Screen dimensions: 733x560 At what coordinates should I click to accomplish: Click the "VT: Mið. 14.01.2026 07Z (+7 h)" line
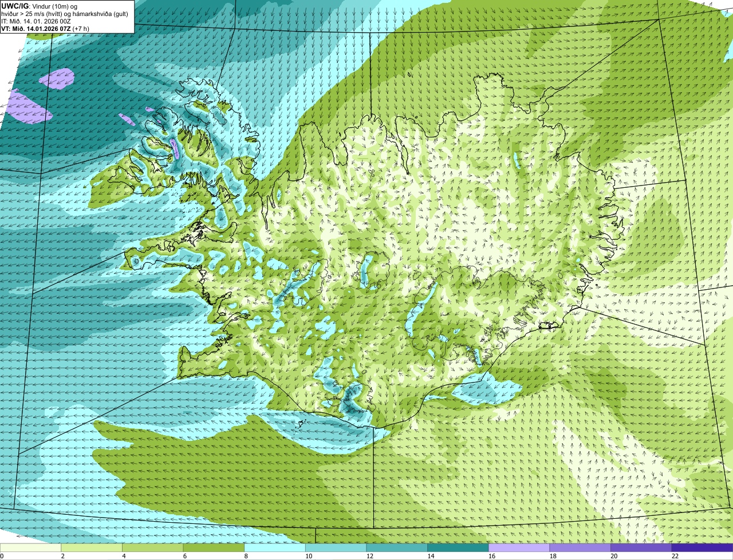coord(45,29)
